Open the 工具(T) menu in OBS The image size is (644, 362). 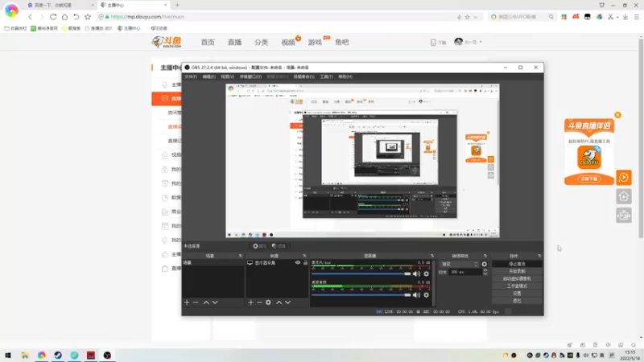[x=327, y=76]
